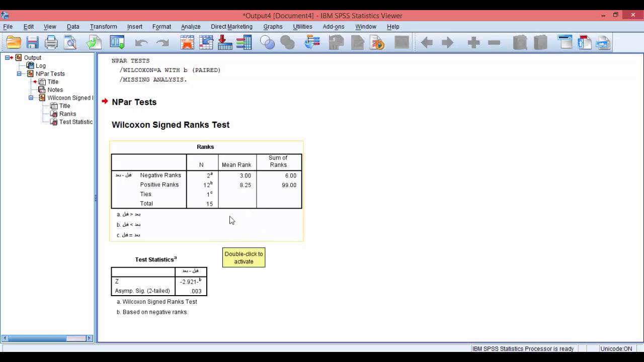This screenshot has height=362, width=644.
Task: Select Log in the outline tree
Action: tap(41, 66)
